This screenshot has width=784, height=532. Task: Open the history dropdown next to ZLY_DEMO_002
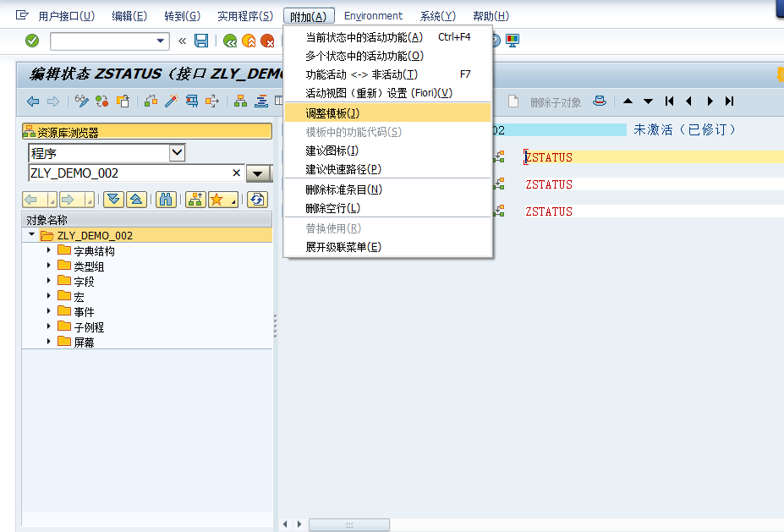click(256, 172)
